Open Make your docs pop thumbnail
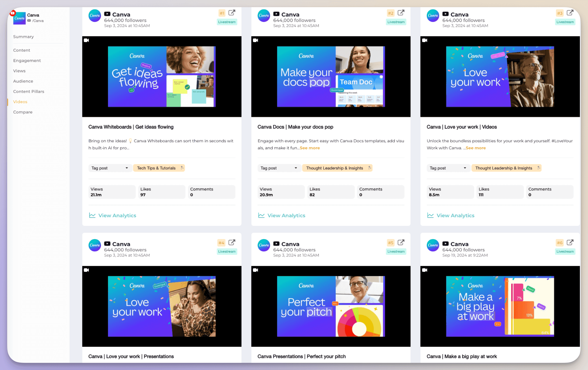The height and width of the screenshot is (370, 588). [331, 77]
